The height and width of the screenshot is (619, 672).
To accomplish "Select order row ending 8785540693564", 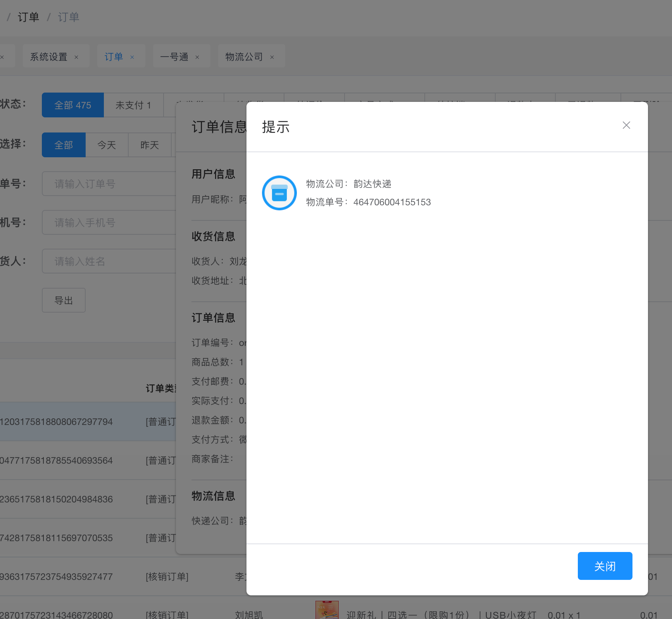I will [88, 460].
